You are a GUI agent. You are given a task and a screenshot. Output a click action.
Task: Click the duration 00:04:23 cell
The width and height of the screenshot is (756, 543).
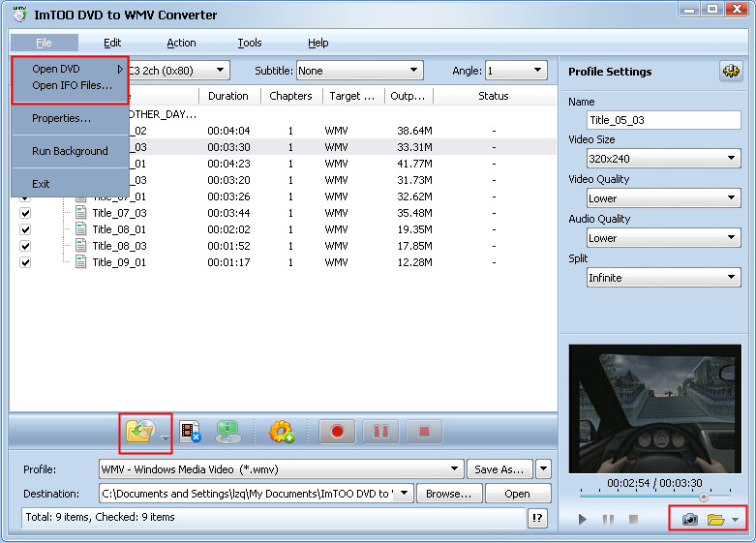(x=228, y=164)
